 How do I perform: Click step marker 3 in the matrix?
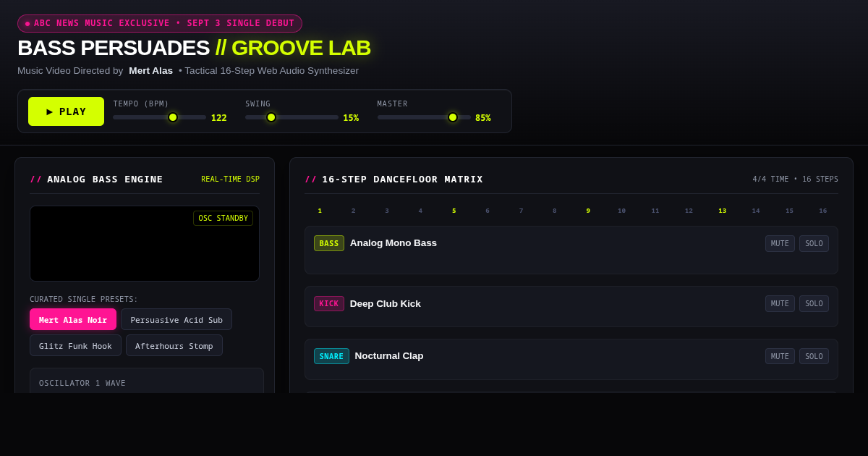(387, 211)
